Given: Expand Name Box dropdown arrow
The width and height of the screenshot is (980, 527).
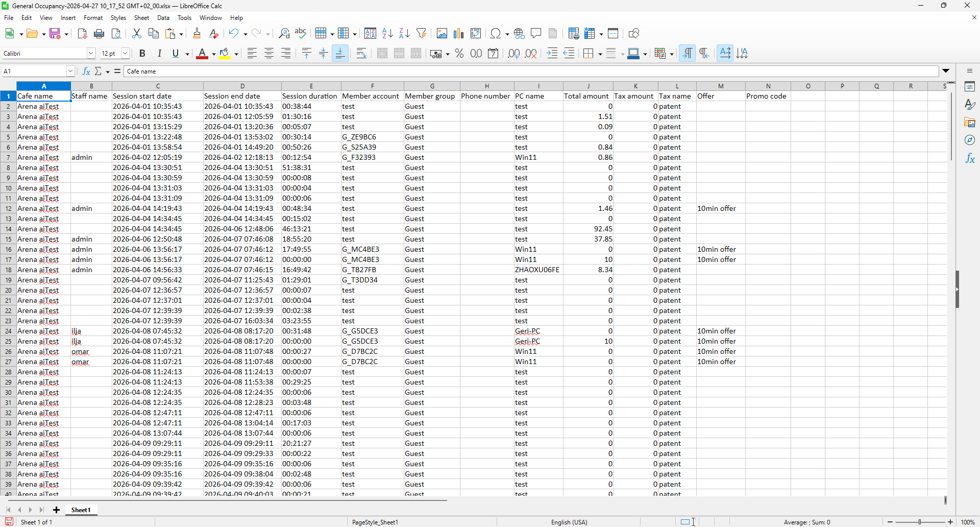Looking at the screenshot, I should tap(70, 71).
